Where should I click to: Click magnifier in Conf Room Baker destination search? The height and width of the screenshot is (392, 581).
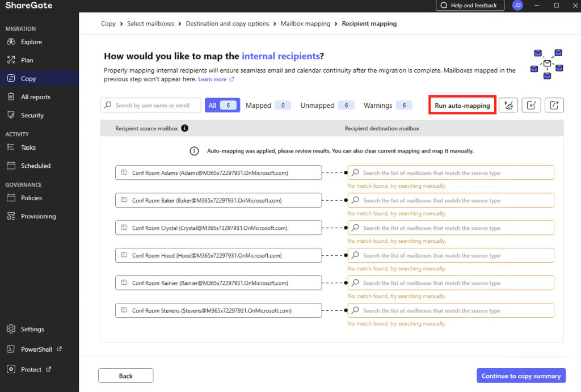pos(355,200)
